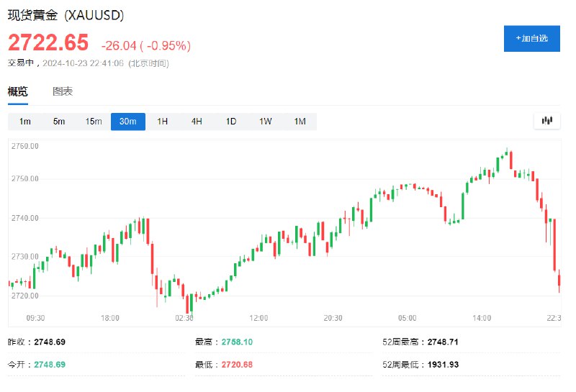
Task: Click the 最高 value 2758.10
Action: point(237,342)
